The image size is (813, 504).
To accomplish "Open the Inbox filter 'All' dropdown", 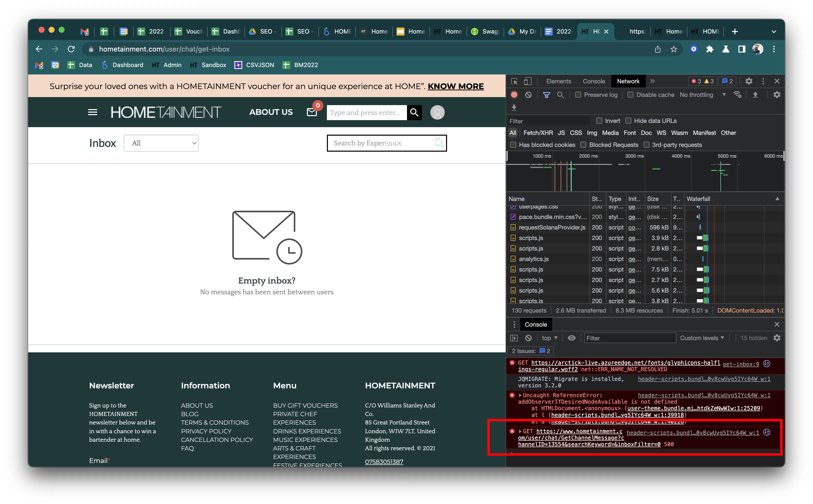I will pos(161,143).
